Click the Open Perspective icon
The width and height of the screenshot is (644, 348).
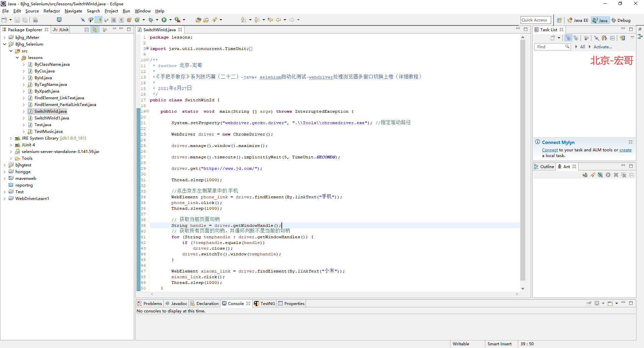[x=559, y=20]
